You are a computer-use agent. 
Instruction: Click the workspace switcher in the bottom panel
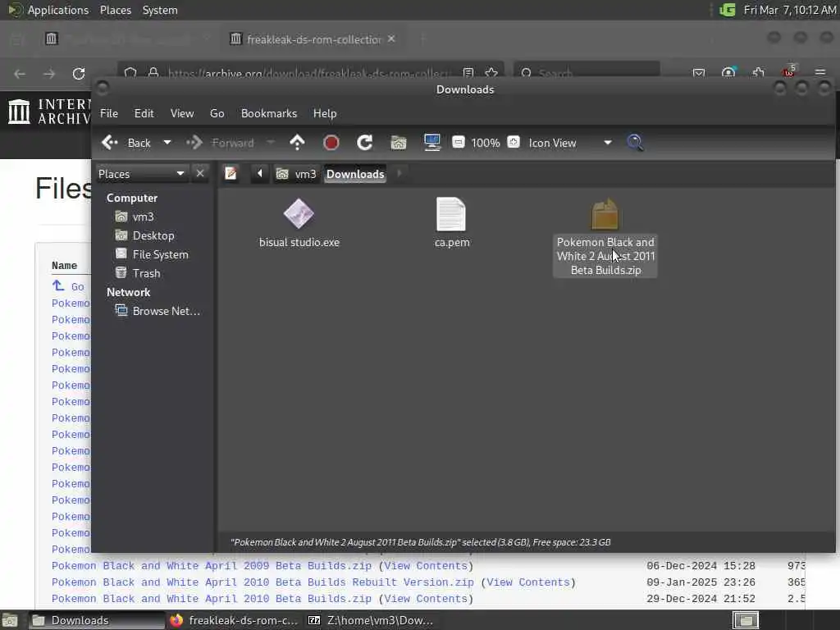(x=745, y=620)
